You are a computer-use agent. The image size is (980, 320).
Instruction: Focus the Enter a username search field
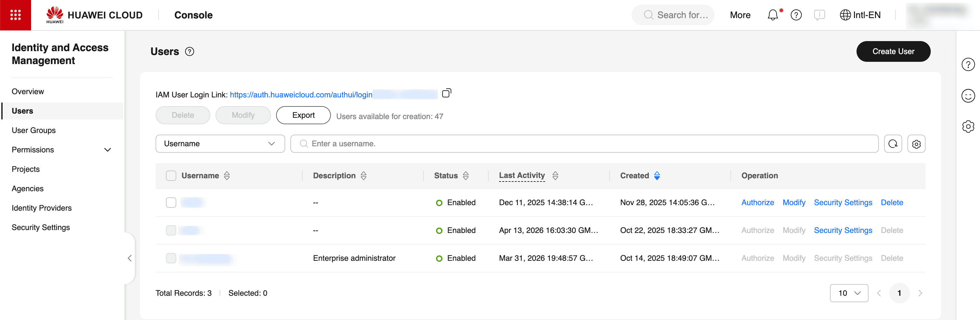[586, 144]
